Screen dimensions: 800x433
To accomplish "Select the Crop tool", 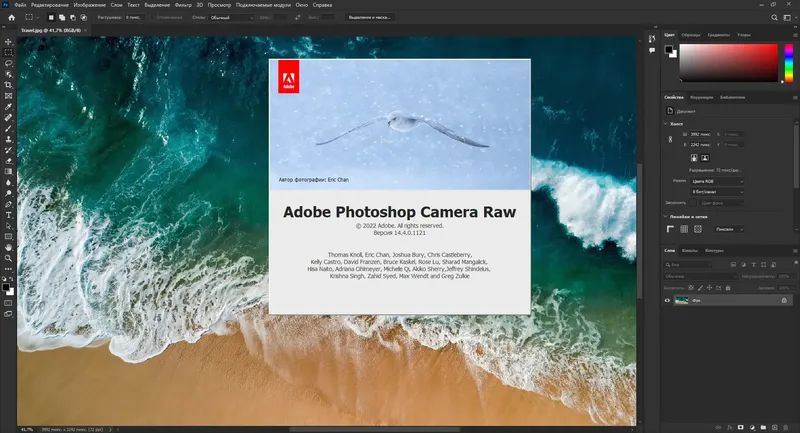I will pyautogui.click(x=8, y=84).
